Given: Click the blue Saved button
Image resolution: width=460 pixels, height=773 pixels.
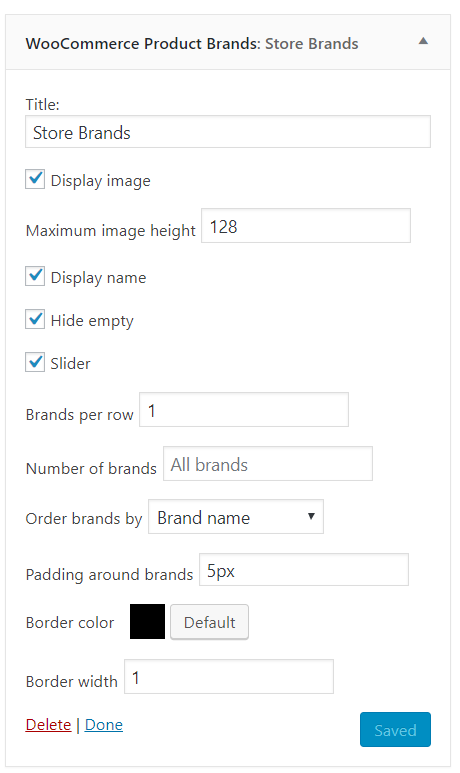Looking at the screenshot, I should (x=395, y=730).
